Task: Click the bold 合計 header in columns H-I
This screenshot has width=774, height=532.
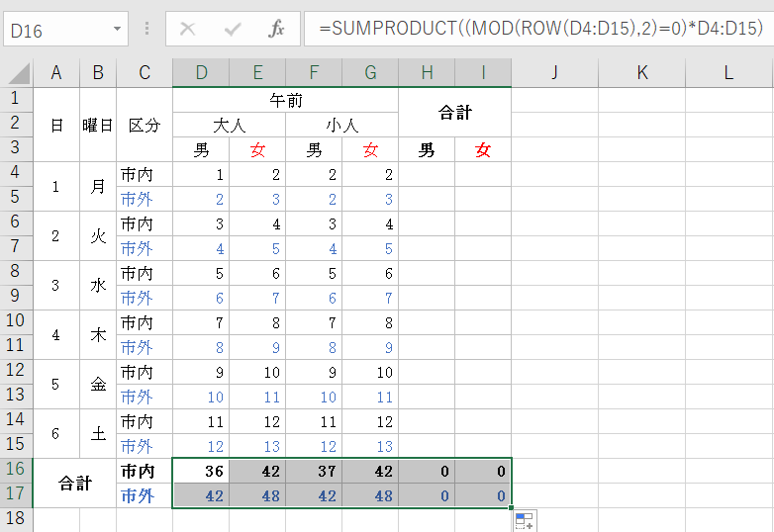Action: (454, 113)
